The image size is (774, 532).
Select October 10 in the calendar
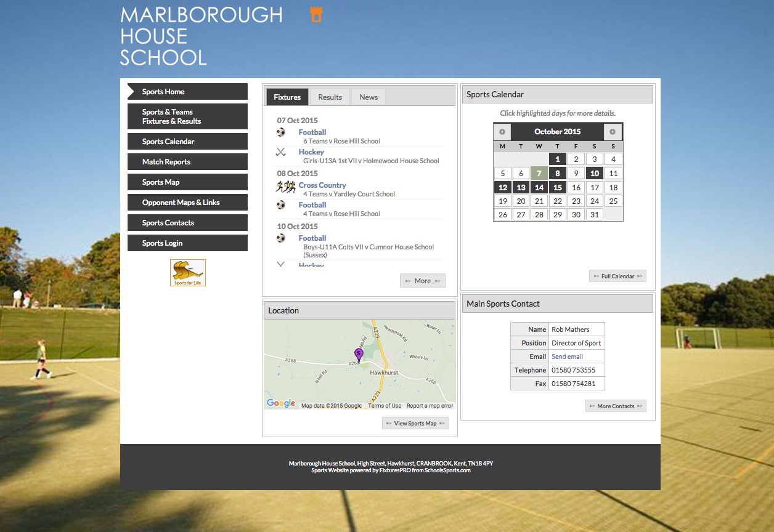(595, 174)
